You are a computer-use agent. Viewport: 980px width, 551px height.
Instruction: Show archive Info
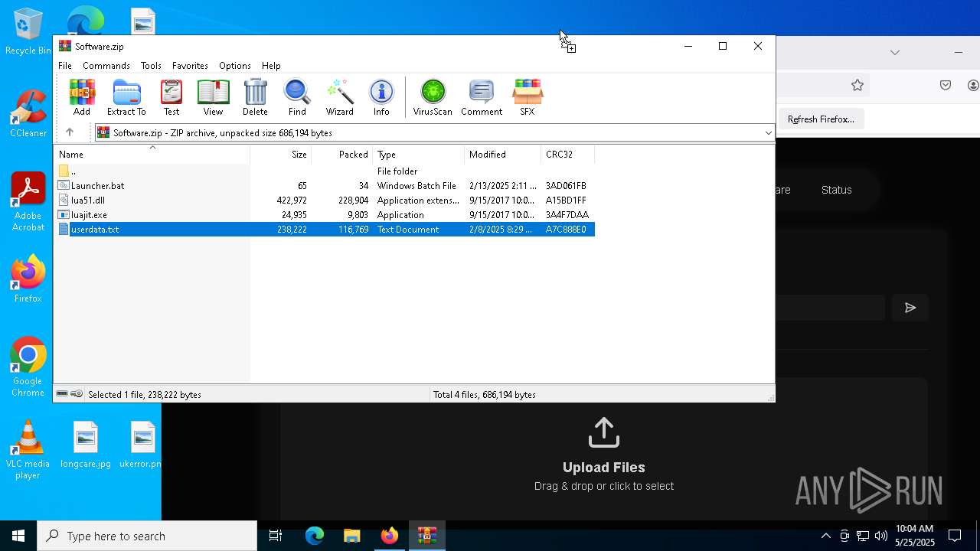[x=381, y=97]
